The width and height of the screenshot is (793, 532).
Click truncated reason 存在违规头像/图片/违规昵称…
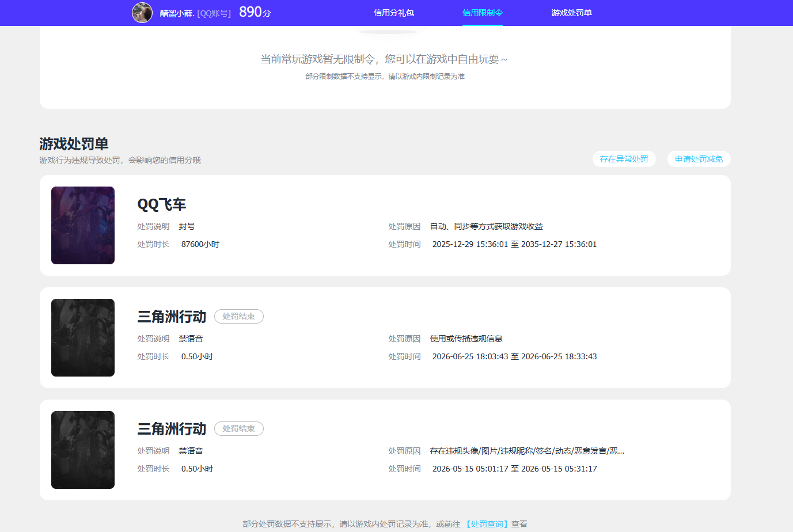tap(527, 451)
